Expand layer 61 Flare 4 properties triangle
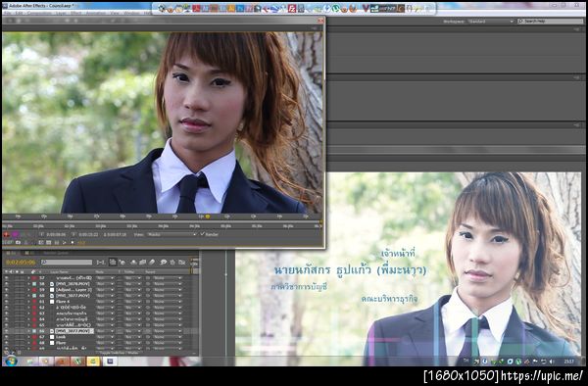The width and height of the screenshot is (588, 386). point(28,302)
